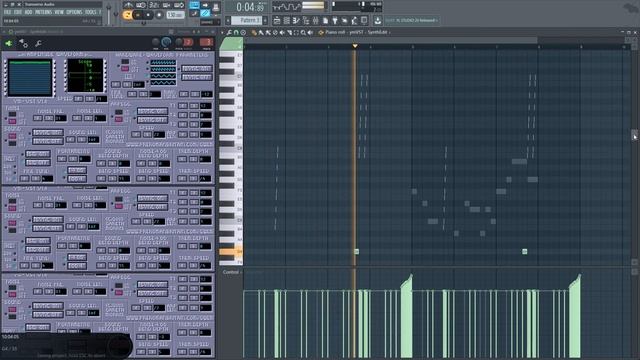This screenshot has height=360, width=640.
Task: Click the microphone audio recording icon
Action: coord(354,20)
